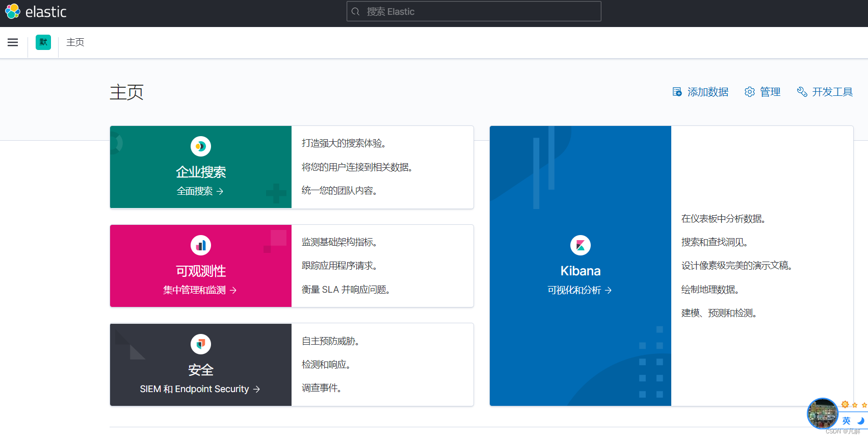The image size is (868, 439).
Task: Open the 开发工具 dev tools link
Action: [x=832, y=92]
